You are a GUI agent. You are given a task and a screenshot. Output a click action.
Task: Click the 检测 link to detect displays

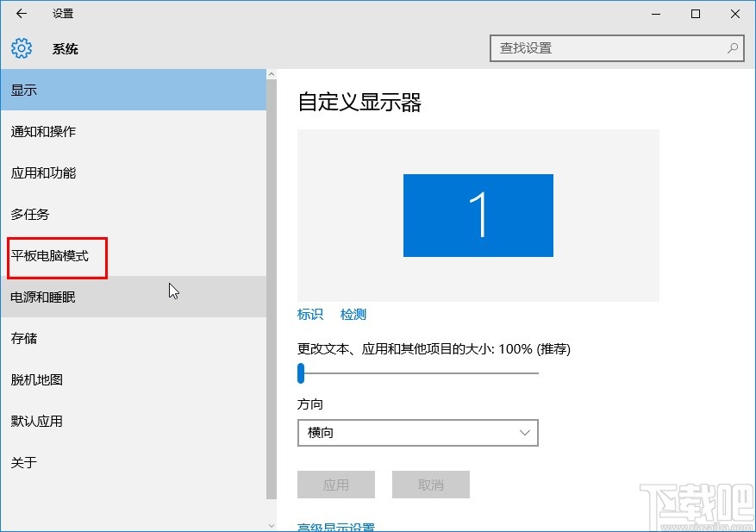(x=353, y=315)
